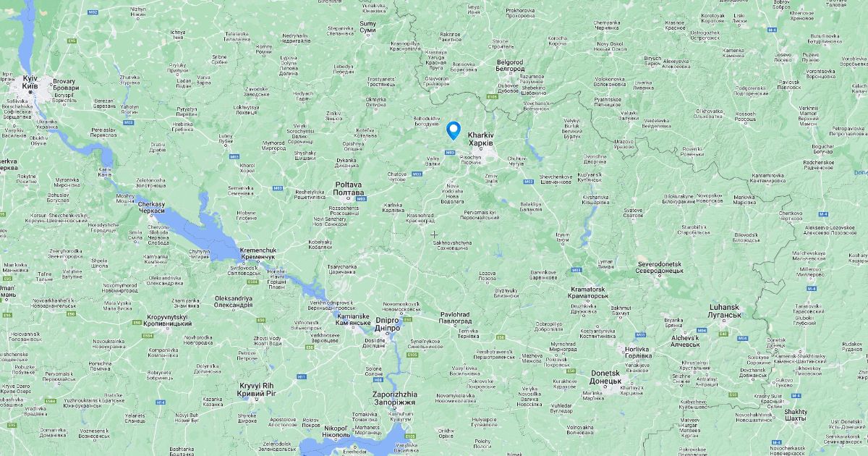868x456 pixels.
Task: Select the Belgorod city label
Action: (x=510, y=65)
